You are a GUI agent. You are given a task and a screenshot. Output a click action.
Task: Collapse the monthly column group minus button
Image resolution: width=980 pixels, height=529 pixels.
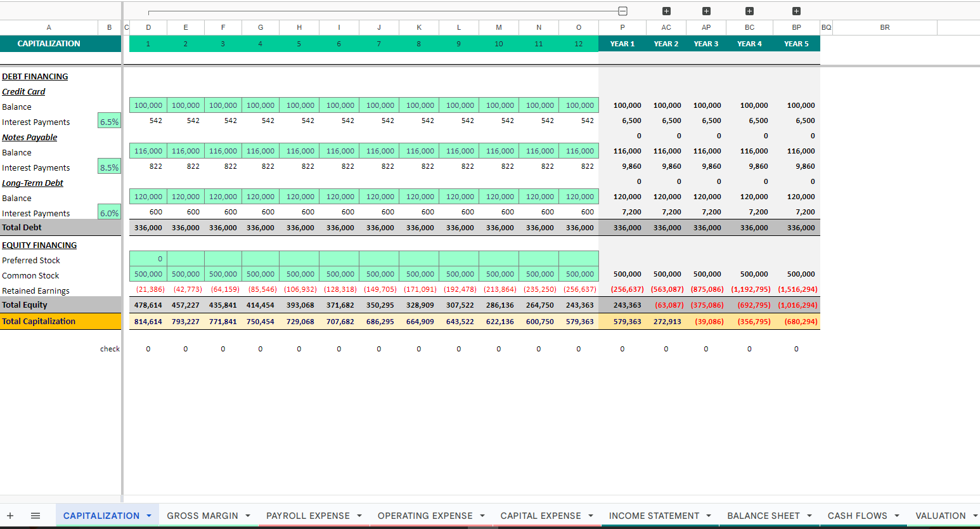coord(622,11)
